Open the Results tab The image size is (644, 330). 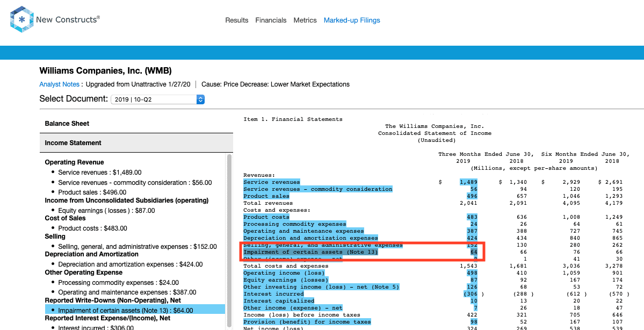[236, 20]
